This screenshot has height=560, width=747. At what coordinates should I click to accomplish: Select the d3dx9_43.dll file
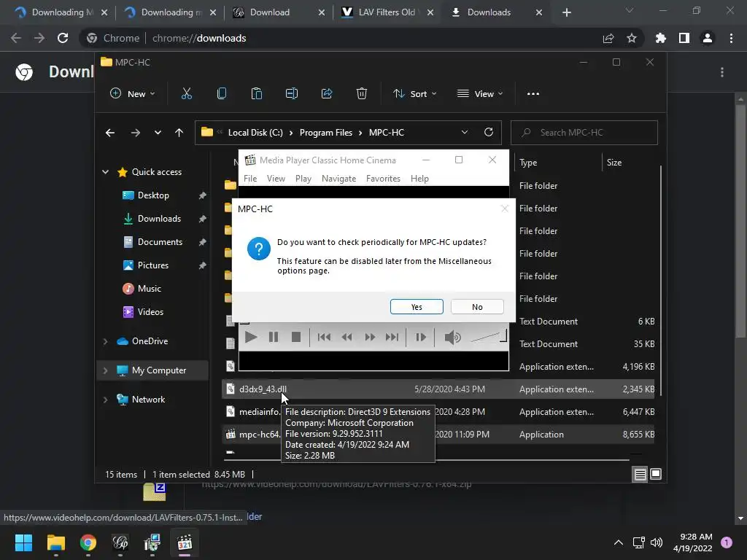coord(438,389)
